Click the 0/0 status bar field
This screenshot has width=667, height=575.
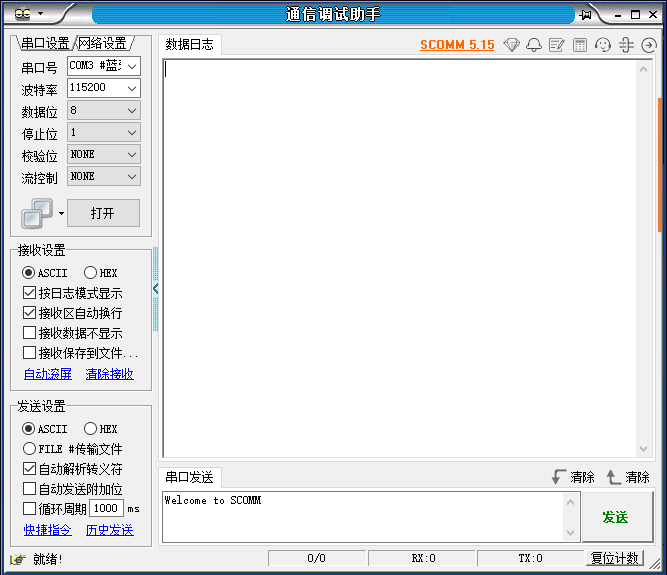point(317,558)
